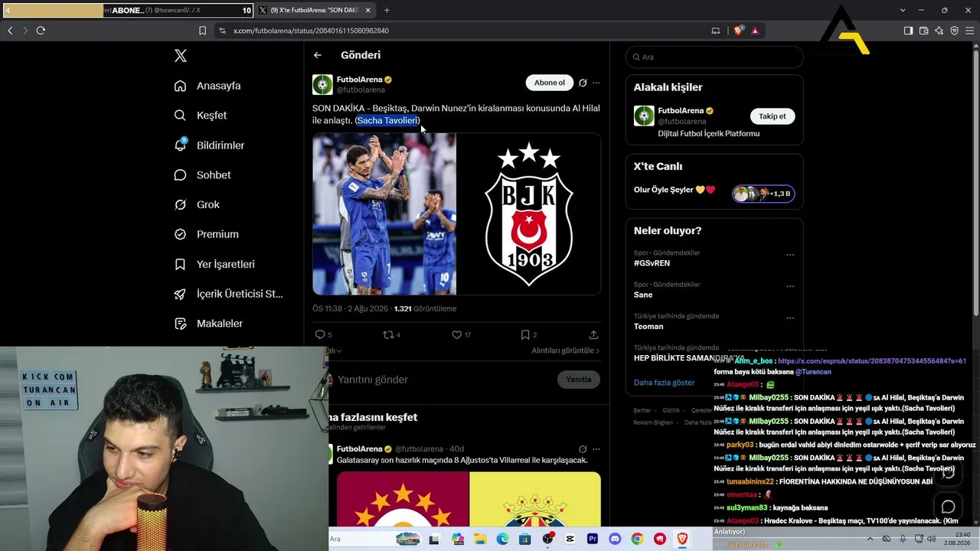Image resolution: width=980 pixels, height=551 pixels.
Task: Click the share icon on the post
Action: tap(593, 334)
